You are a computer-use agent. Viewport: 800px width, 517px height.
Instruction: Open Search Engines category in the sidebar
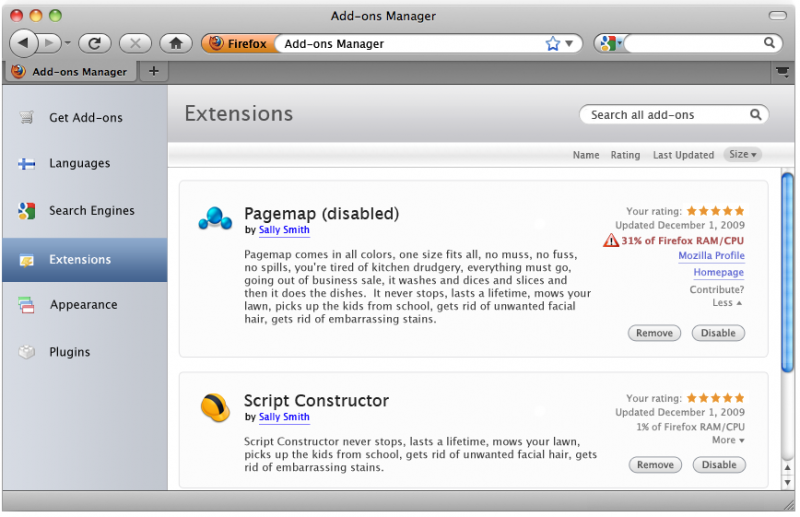click(x=85, y=210)
